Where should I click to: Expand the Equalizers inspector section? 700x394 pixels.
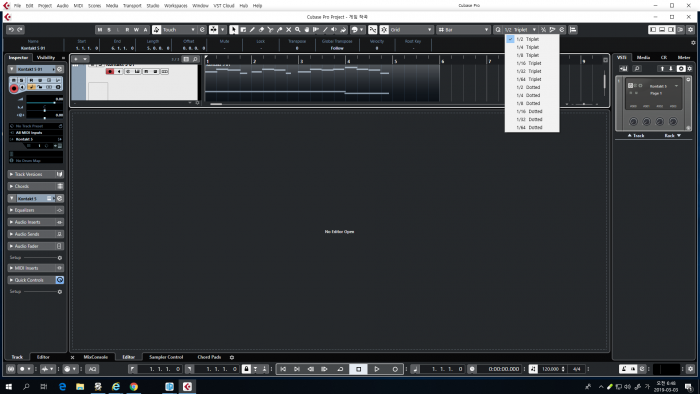pyautogui.click(x=36, y=210)
